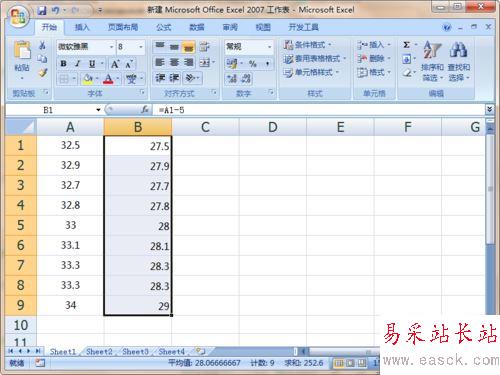Expand the formula bar

489,109
